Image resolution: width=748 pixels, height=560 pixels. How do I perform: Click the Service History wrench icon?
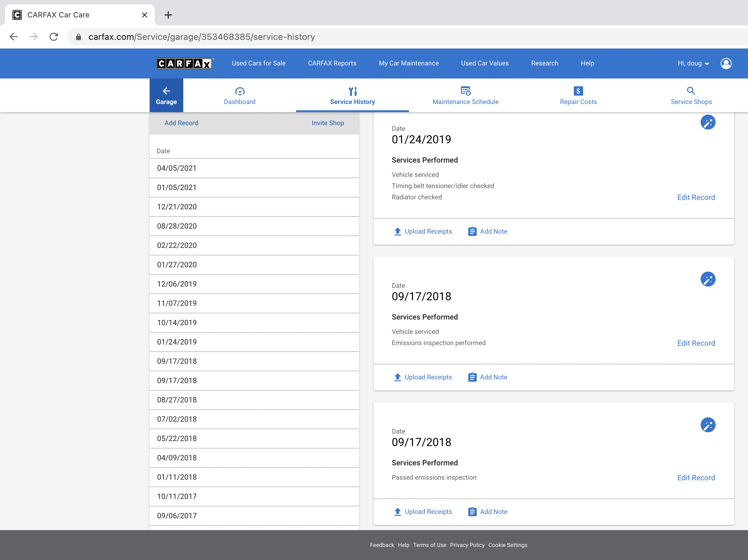(353, 91)
